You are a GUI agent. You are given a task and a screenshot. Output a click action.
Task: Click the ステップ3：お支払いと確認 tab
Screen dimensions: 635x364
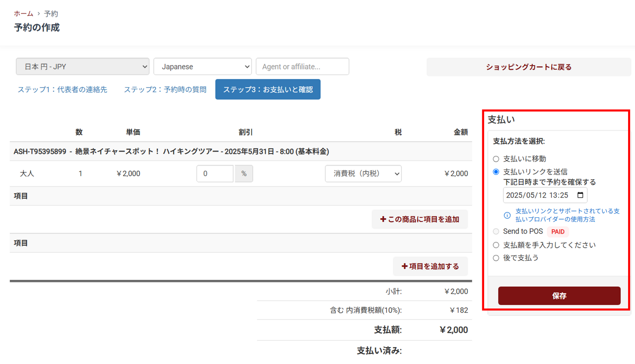coord(268,90)
